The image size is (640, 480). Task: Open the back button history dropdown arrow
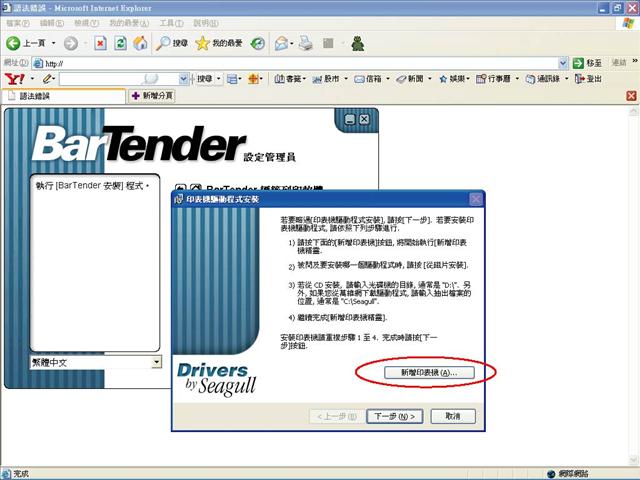(53, 43)
